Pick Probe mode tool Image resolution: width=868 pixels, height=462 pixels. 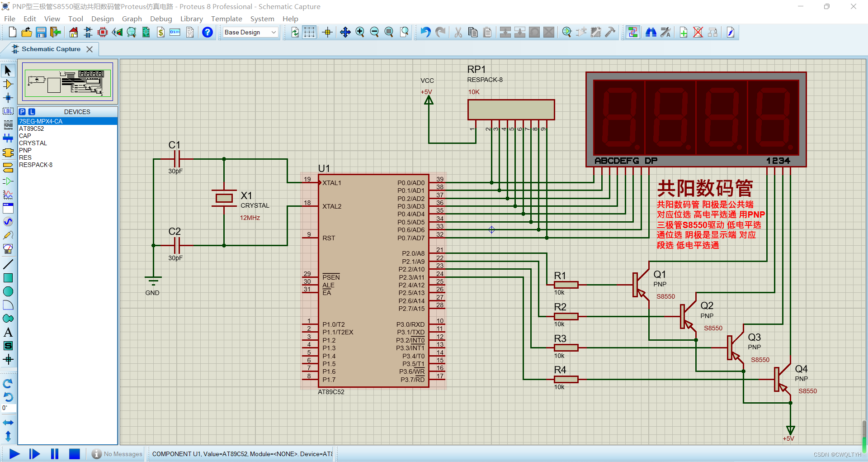8,235
